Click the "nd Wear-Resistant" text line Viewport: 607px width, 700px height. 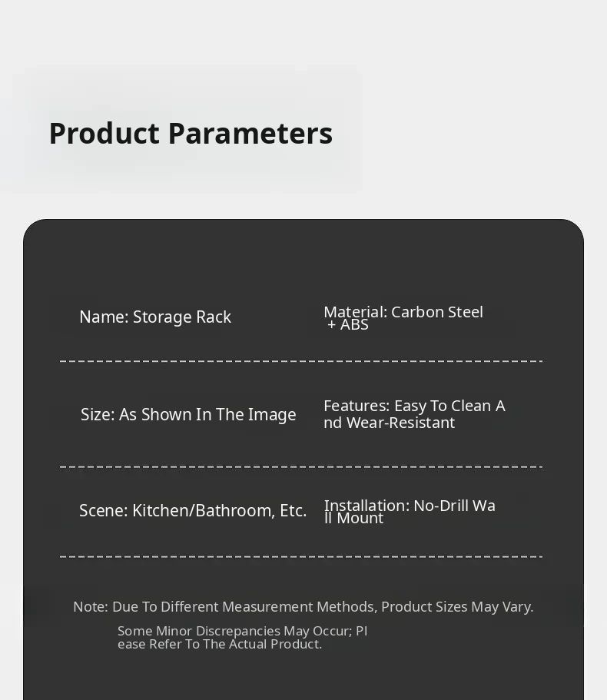point(390,423)
